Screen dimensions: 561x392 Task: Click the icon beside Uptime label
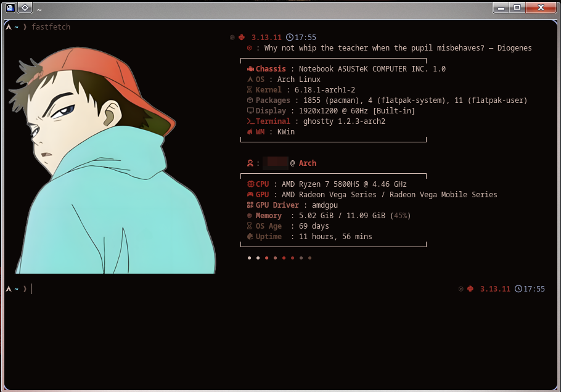[250, 237]
